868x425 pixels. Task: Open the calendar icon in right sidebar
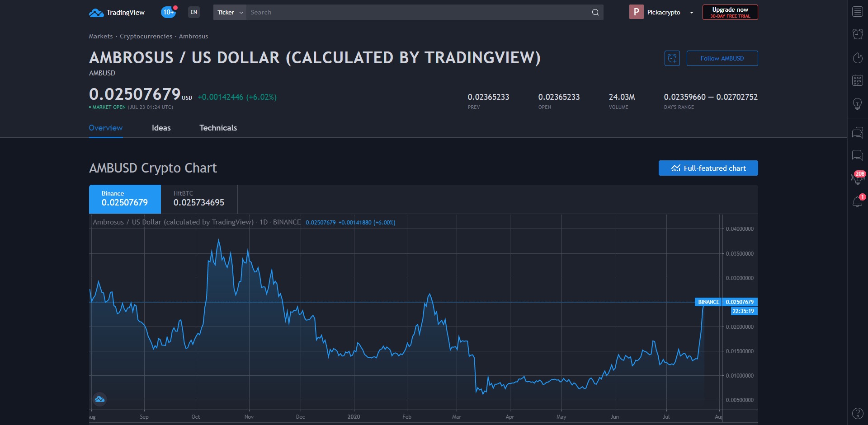coord(858,80)
